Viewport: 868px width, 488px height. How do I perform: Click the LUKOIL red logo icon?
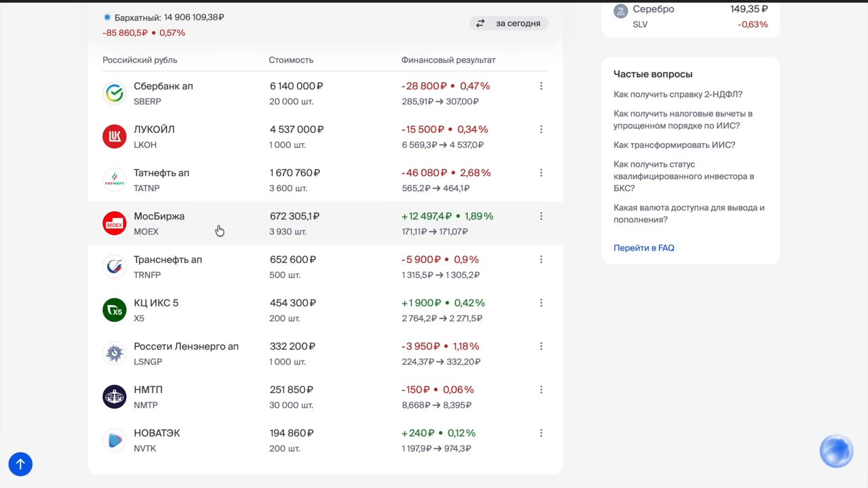pyautogui.click(x=115, y=137)
